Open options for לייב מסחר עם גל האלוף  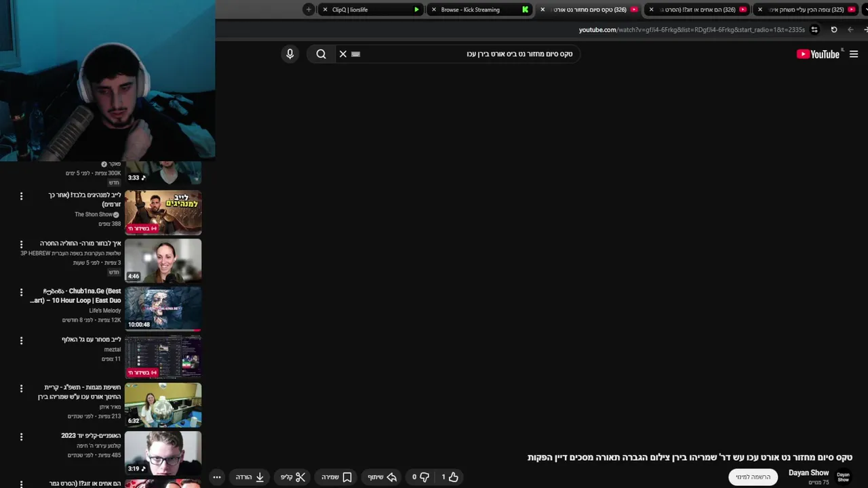21,340
